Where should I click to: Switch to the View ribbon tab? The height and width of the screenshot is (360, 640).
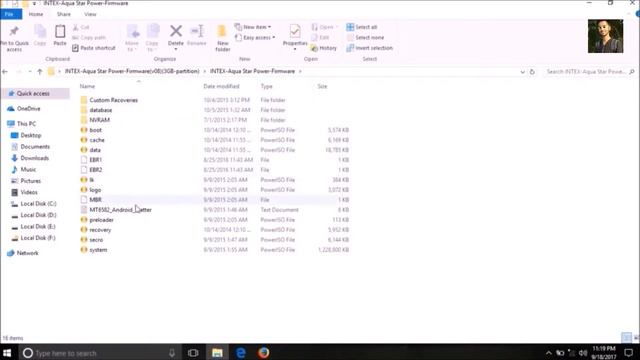[90, 14]
